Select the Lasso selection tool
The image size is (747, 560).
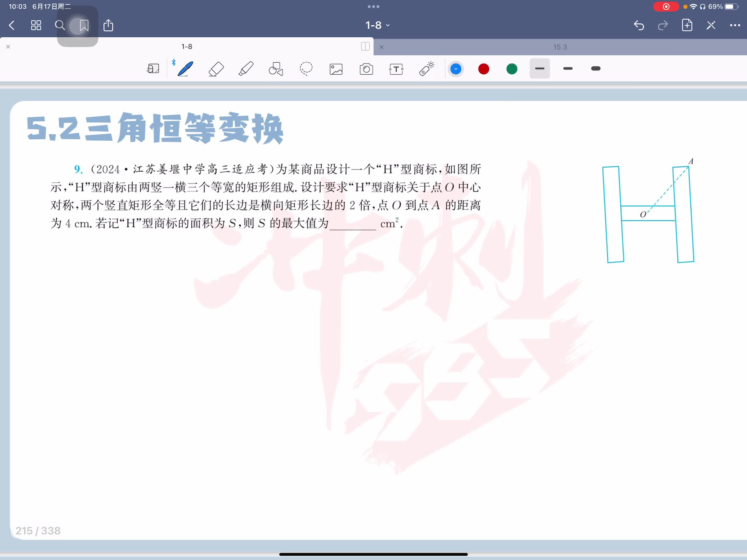(306, 69)
